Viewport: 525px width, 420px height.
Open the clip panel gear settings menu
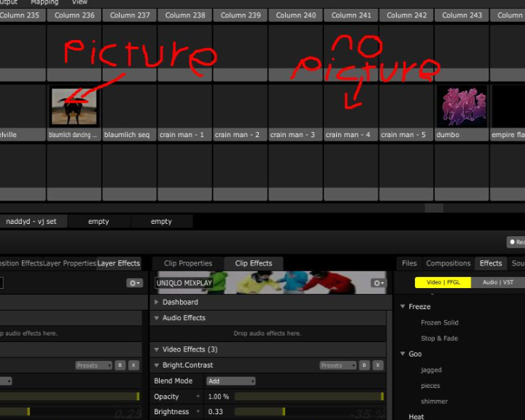coord(378,283)
